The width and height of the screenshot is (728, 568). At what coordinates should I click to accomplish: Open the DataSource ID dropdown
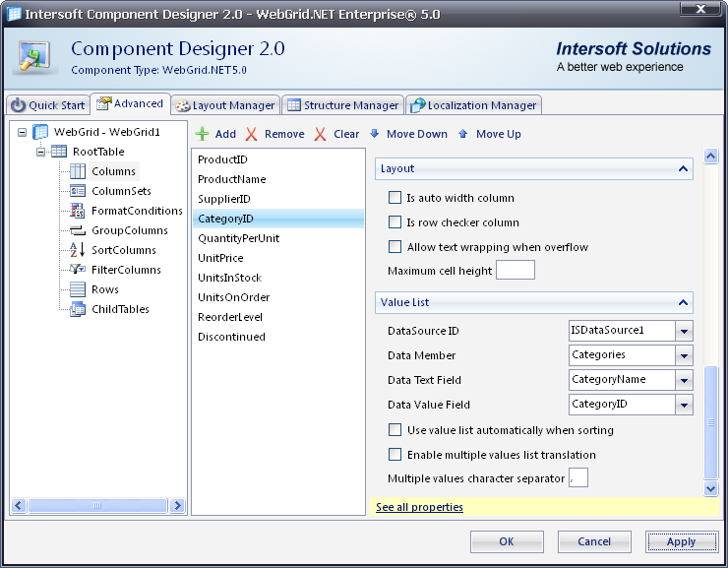click(x=684, y=331)
